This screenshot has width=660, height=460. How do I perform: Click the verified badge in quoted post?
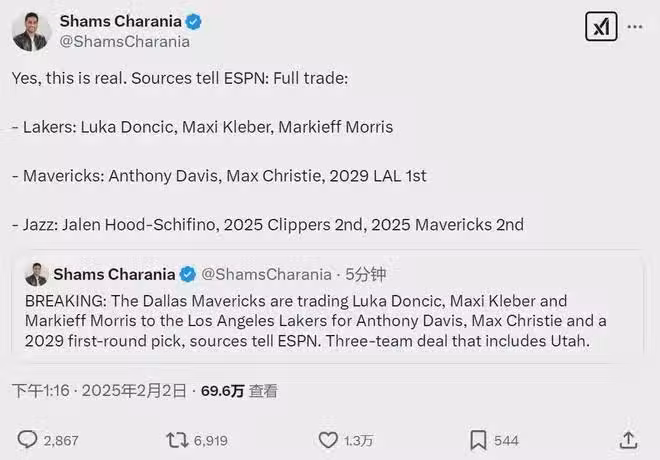[x=185, y=274]
